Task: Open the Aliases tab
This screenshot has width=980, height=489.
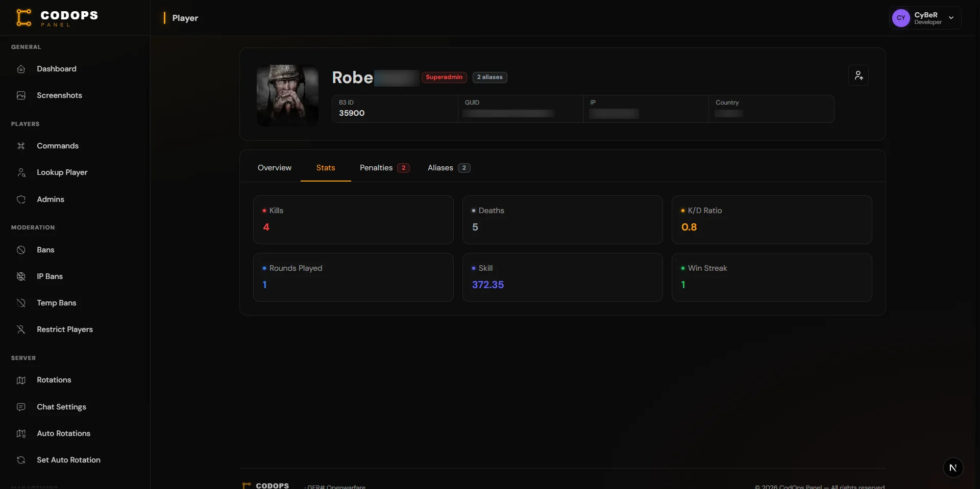Action: (449, 168)
